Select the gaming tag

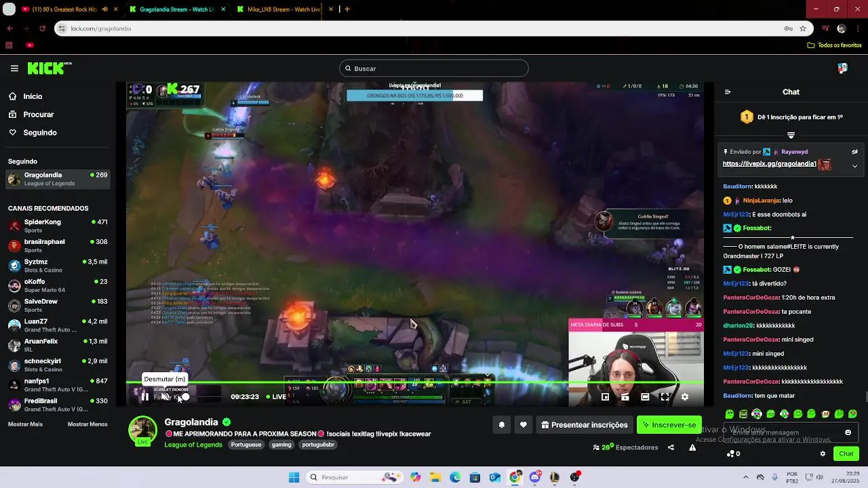pos(281,445)
